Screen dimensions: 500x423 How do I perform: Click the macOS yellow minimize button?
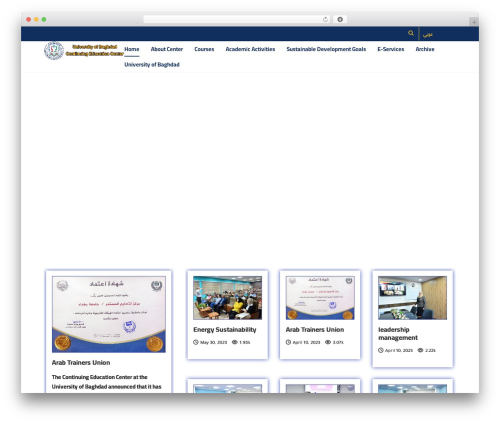pyautogui.click(x=36, y=19)
